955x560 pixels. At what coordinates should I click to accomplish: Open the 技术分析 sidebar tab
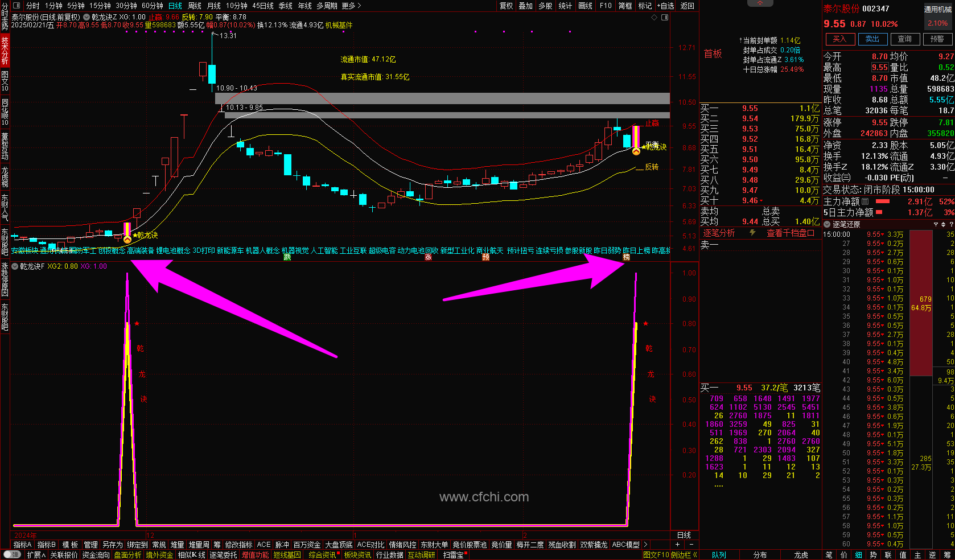[x=5, y=51]
